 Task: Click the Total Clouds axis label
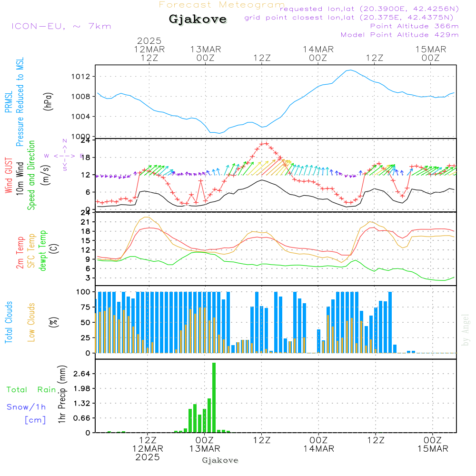(9, 322)
